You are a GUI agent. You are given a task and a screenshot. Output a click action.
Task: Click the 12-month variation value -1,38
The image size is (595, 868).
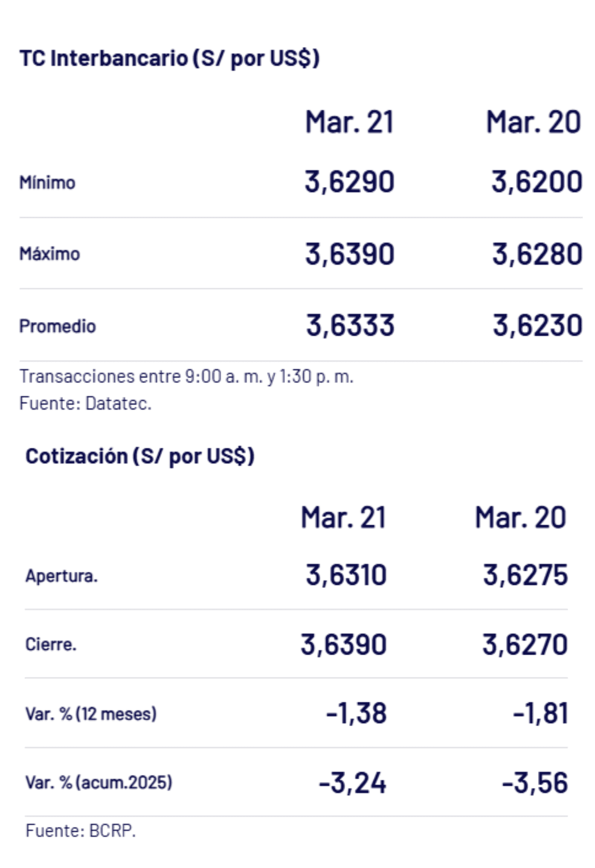pos(356,714)
